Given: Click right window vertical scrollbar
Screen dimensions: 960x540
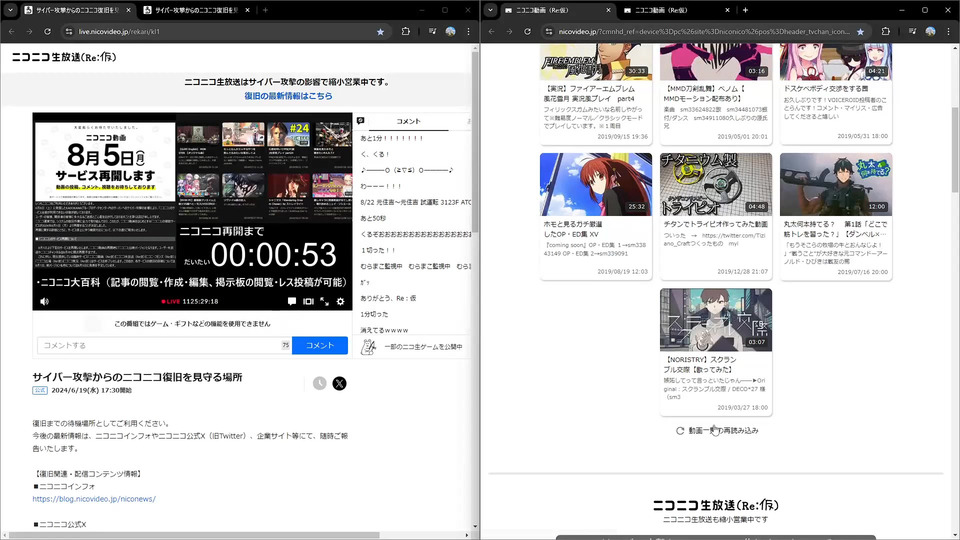Looking at the screenshot, I should tap(955, 150).
